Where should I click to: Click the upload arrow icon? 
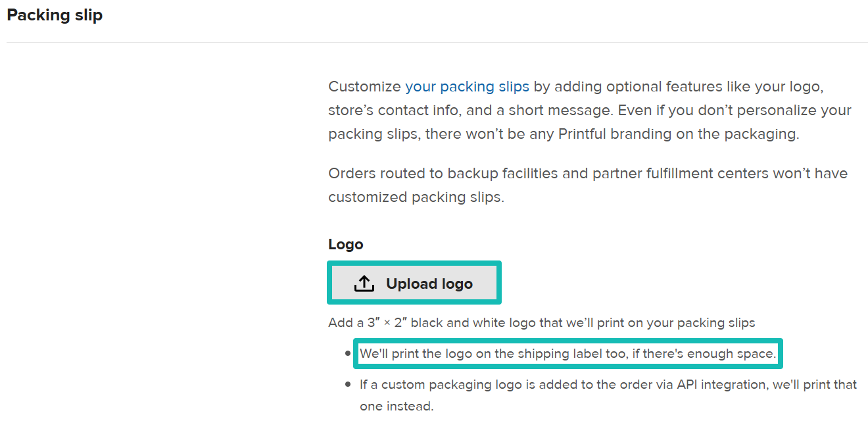coord(364,284)
